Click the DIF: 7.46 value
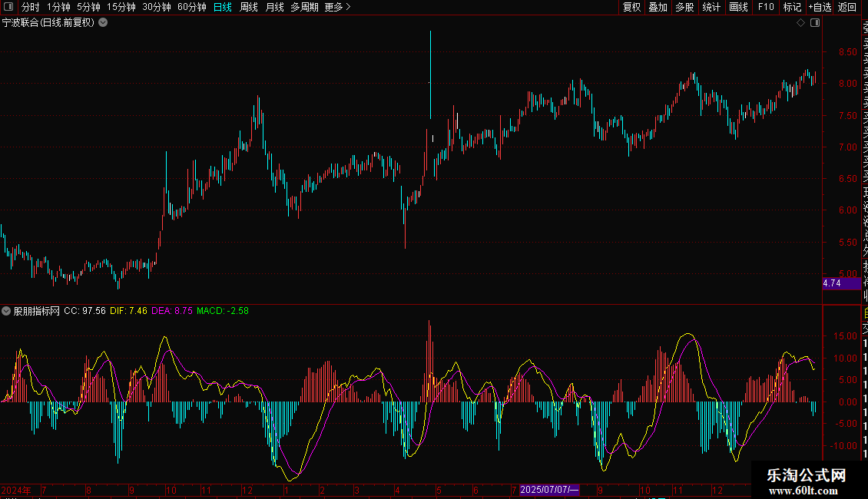 pyautogui.click(x=128, y=311)
